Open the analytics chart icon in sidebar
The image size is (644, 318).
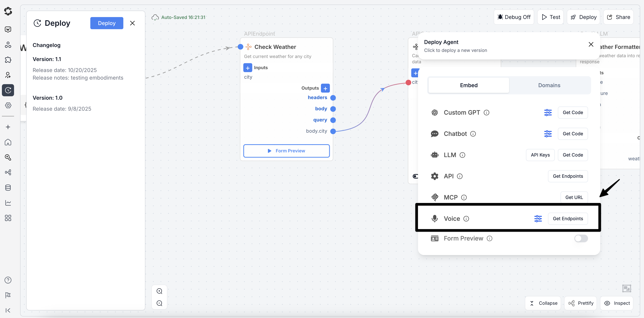[8, 203]
